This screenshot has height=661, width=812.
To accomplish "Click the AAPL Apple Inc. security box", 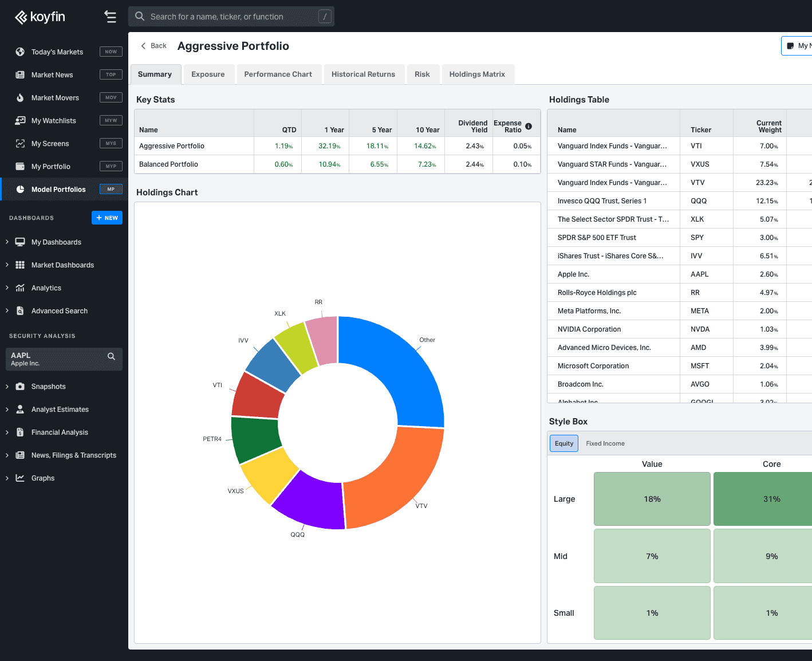I will [x=64, y=359].
